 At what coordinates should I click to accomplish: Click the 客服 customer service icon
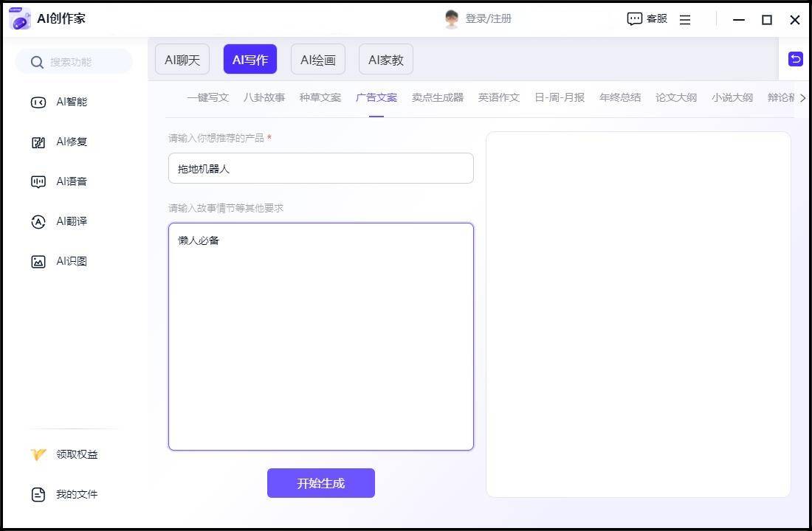[634, 19]
